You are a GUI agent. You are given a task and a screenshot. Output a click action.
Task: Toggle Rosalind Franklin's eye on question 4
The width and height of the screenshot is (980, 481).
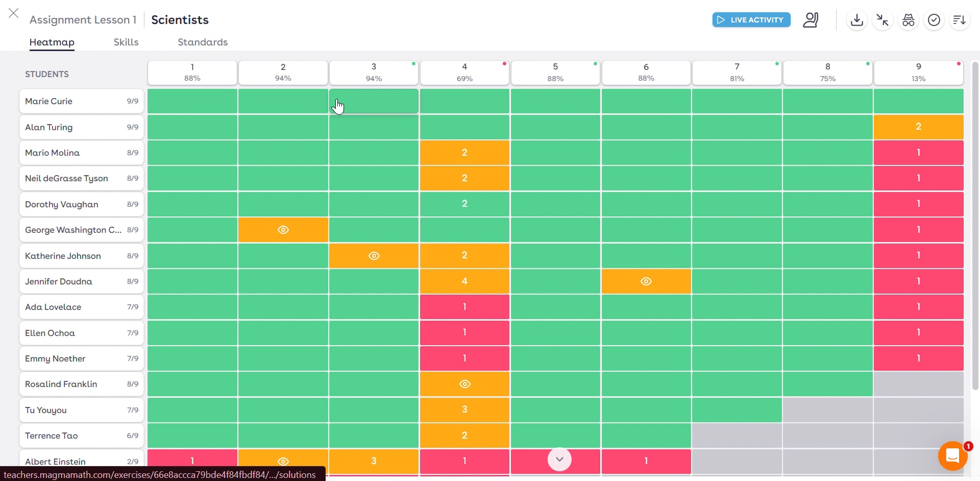464,384
